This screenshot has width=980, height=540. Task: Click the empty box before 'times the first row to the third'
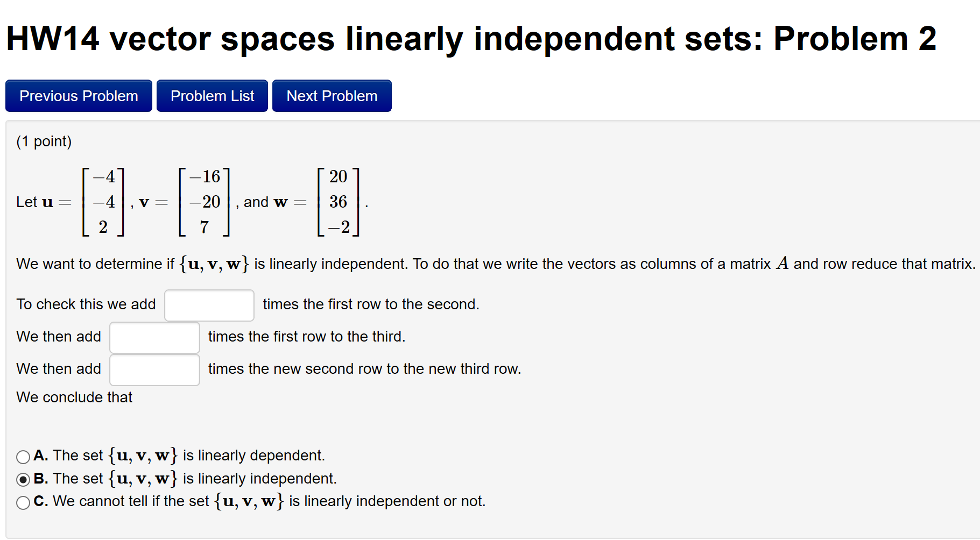coord(154,337)
